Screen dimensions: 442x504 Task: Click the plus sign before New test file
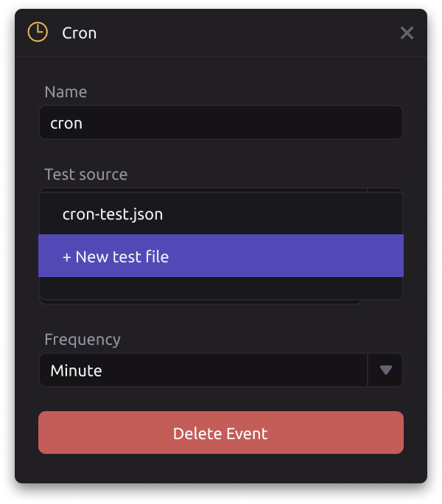pos(66,257)
